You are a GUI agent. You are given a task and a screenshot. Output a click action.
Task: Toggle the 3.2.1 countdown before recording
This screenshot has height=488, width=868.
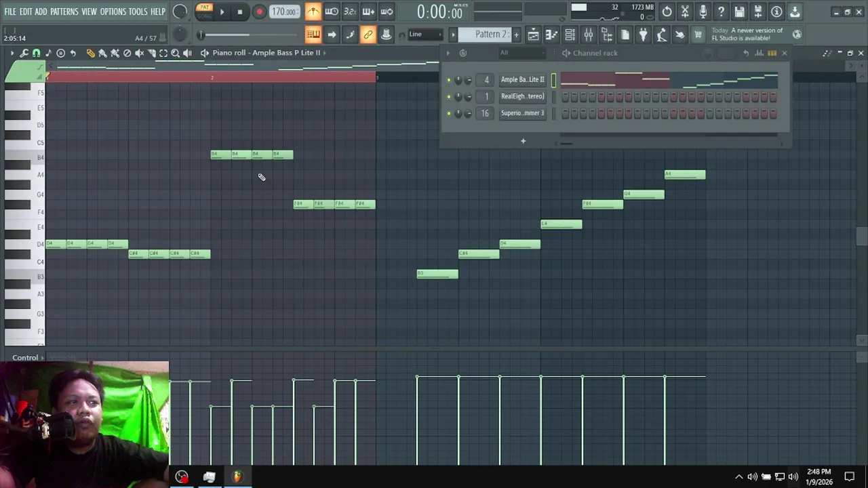tap(350, 12)
